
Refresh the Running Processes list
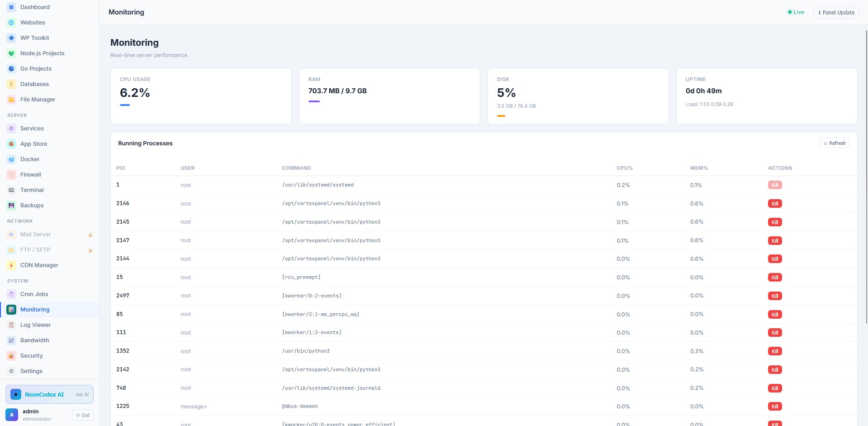[x=835, y=143]
